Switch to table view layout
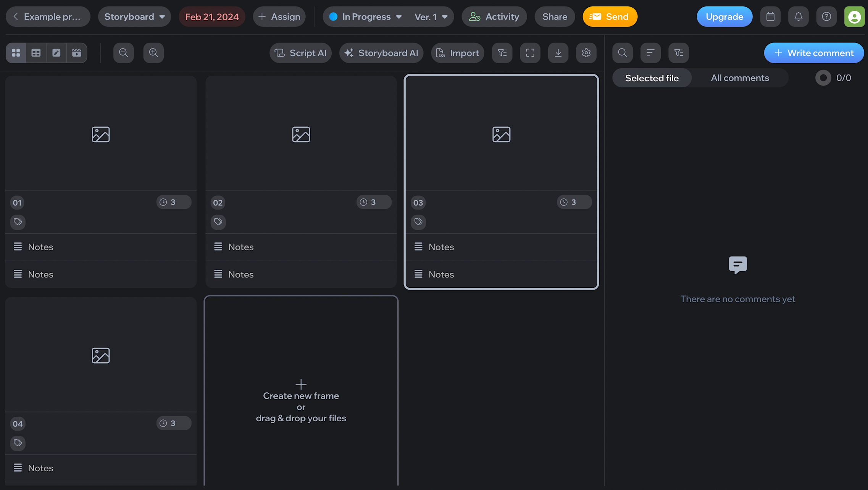Screen dimensions: 868x490 pyautogui.click(x=36, y=53)
